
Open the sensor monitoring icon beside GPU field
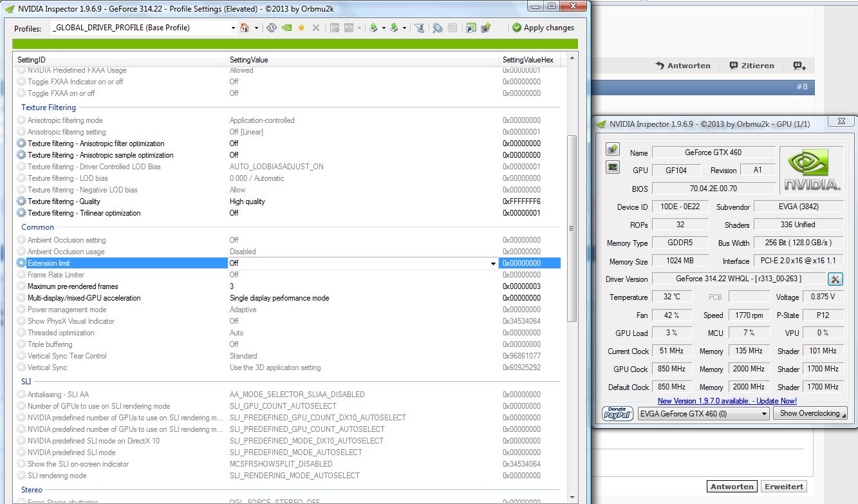(x=613, y=167)
